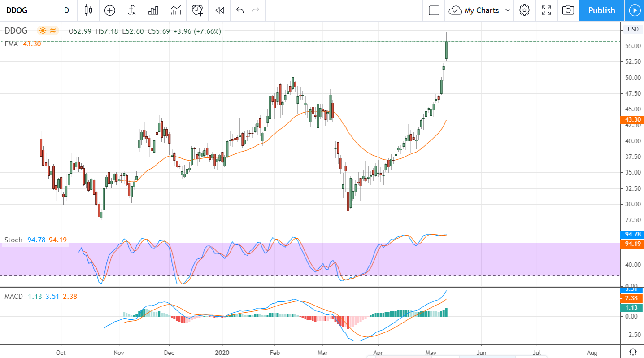This screenshot has height=358, width=644.
Task: Click the Feb label on time axis
Action: (x=274, y=353)
